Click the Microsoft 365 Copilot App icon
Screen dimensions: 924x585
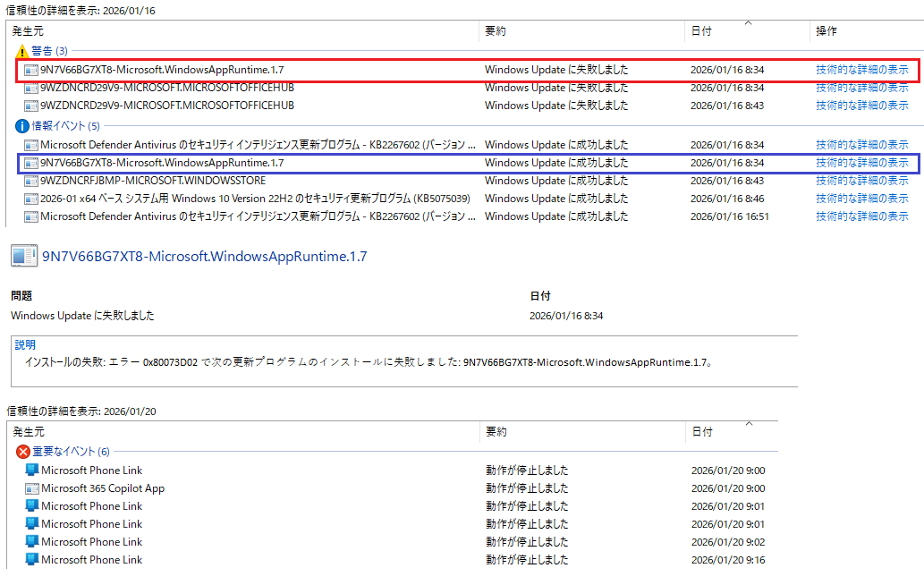click(32, 488)
